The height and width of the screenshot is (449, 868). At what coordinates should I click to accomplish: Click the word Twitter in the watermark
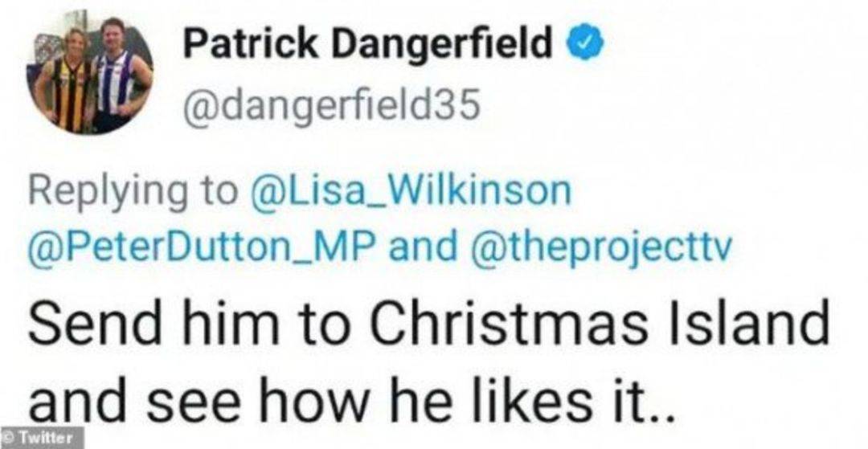point(47,438)
